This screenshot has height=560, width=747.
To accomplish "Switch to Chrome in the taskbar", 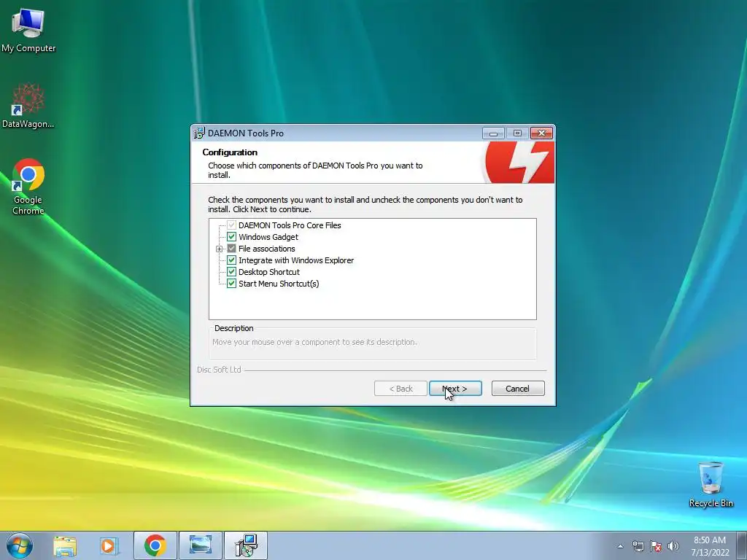I will [x=155, y=545].
